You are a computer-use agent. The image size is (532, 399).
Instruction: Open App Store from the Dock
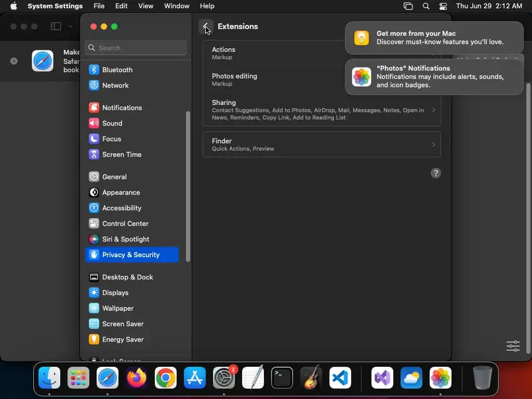point(195,378)
